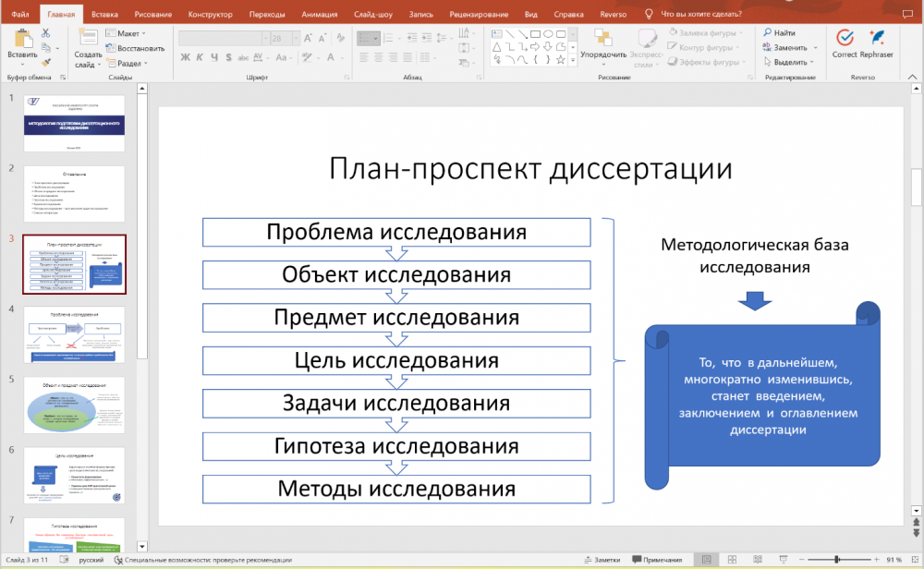Toggle normal view button in status bar

pyautogui.click(x=706, y=560)
